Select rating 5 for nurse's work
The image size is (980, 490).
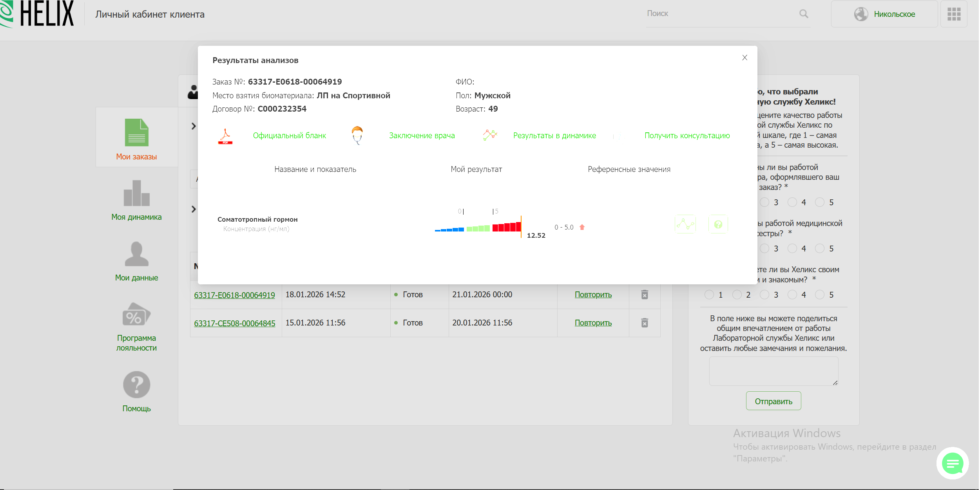[x=819, y=249]
